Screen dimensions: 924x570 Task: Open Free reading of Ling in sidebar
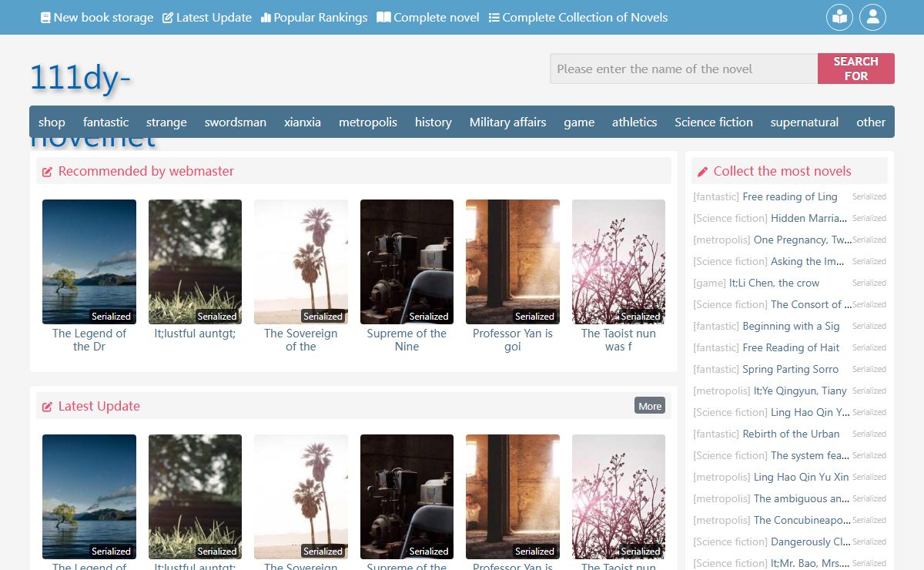(x=790, y=196)
